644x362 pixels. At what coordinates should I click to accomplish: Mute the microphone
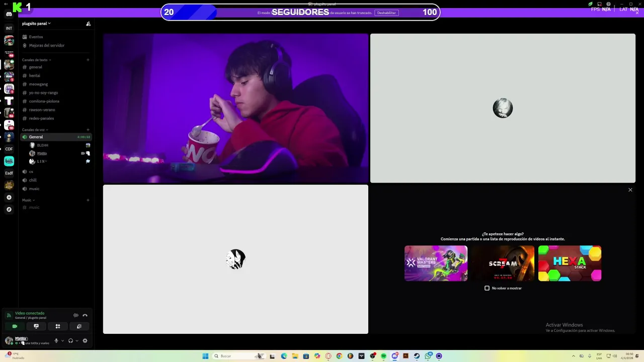[56, 340]
